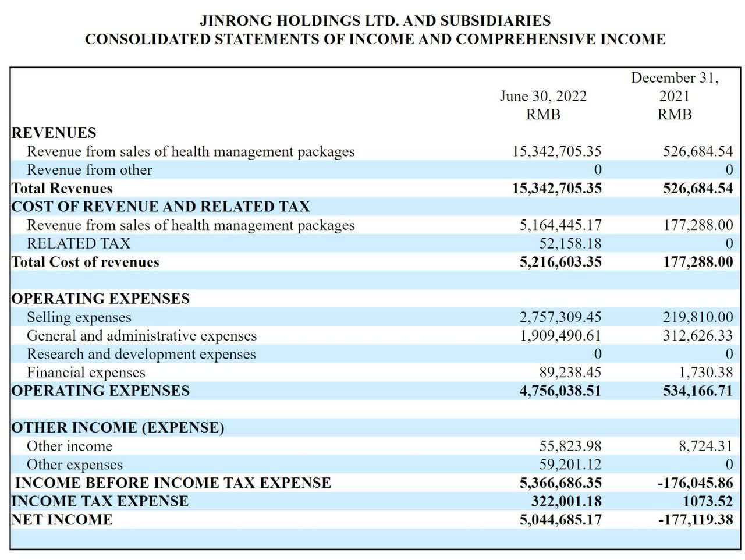Screen dimensions: 745x560
Task: Click the value 1,730.38
Action: tap(706, 373)
